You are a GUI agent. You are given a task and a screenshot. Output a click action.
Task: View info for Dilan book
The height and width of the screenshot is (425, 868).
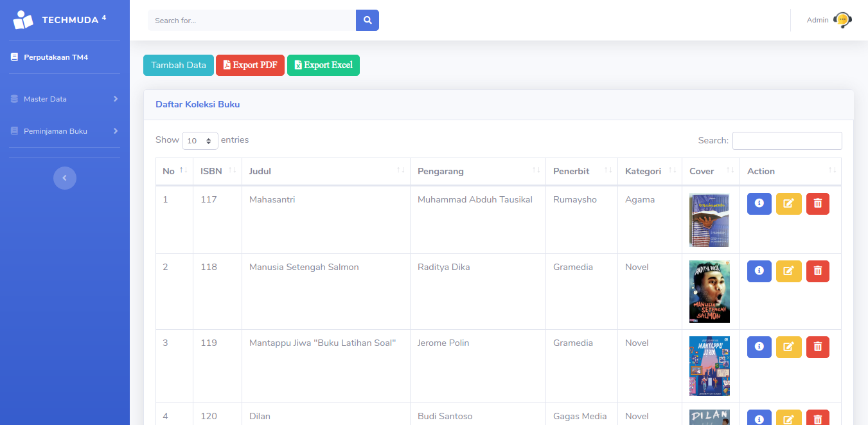[x=759, y=418]
